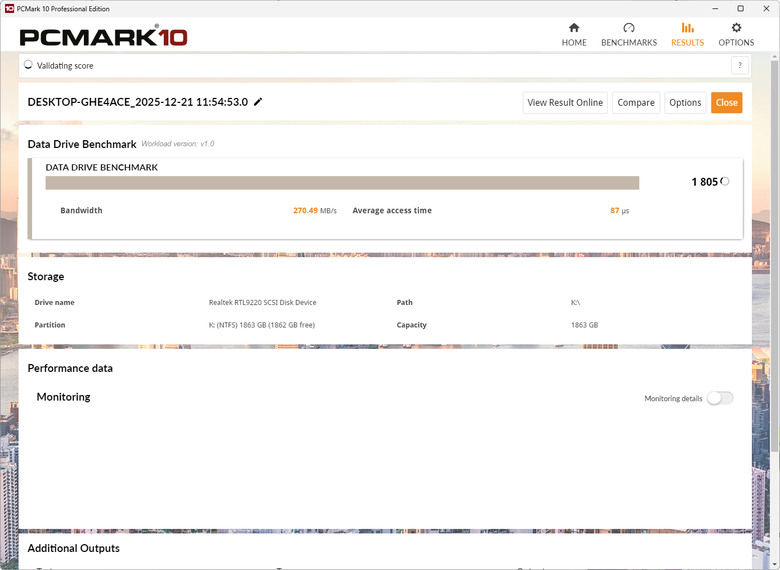Click the Monitoring heading
Image resolution: width=780 pixels, height=570 pixels.
click(64, 397)
